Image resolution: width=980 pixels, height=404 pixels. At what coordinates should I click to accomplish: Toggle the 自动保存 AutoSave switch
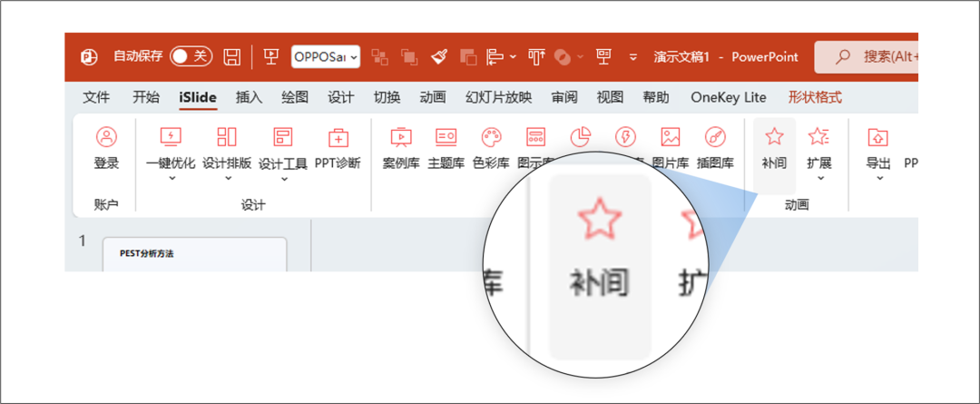pyautogui.click(x=191, y=57)
